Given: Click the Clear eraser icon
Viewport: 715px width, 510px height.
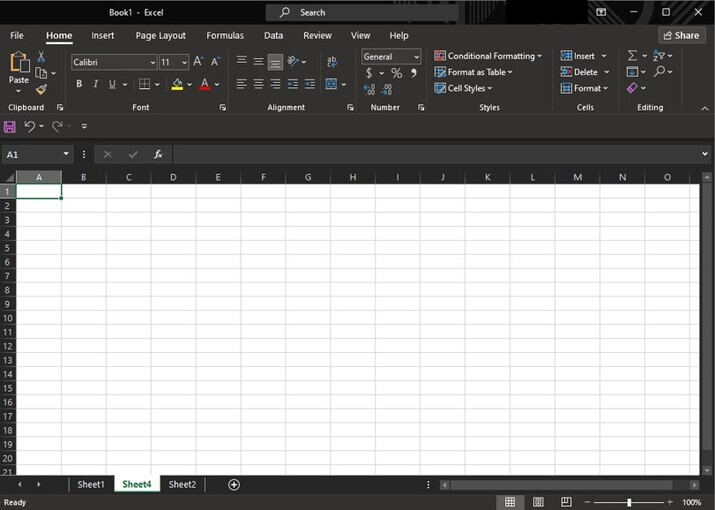Looking at the screenshot, I should (632, 88).
